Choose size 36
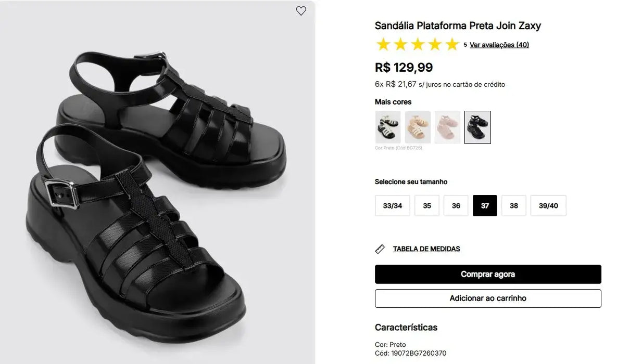The image size is (629, 364). pos(456,205)
